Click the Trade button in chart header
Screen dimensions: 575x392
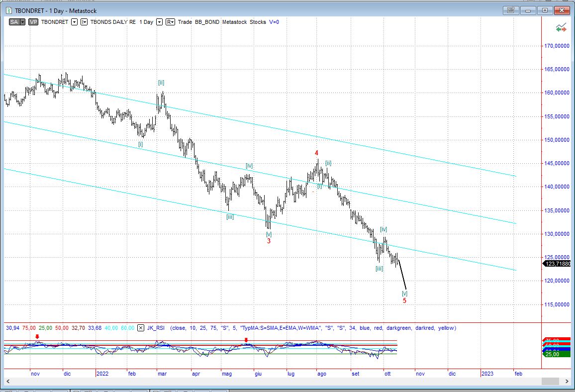[185, 22]
